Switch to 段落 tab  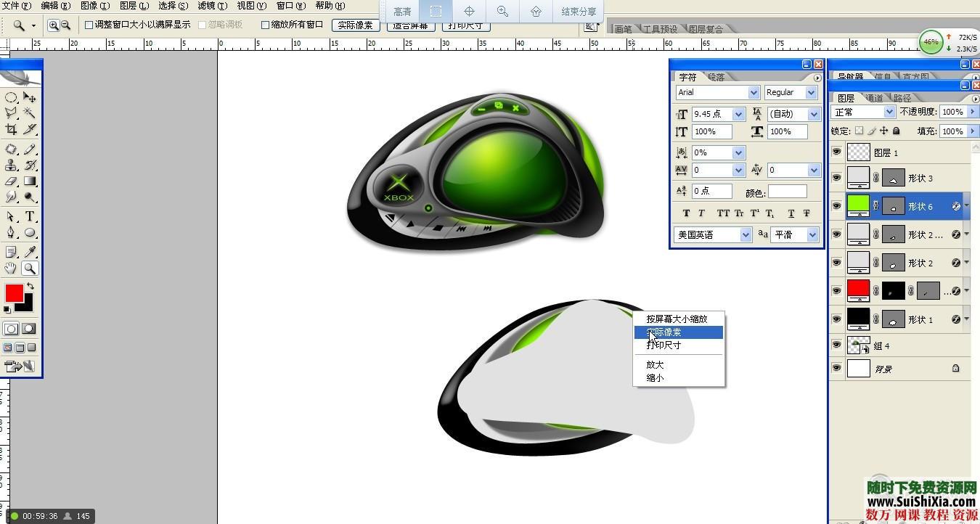[x=716, y=77]
